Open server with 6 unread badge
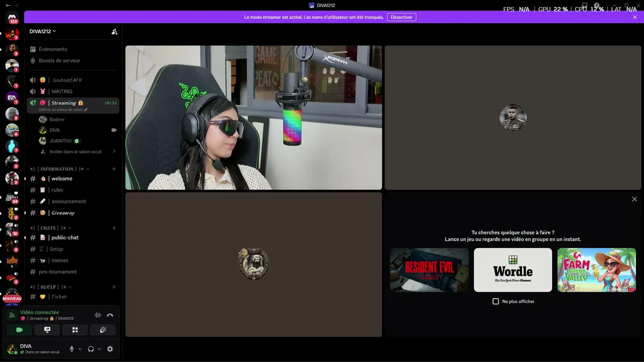Screen dimensions: 644x362 pos(12,130)
